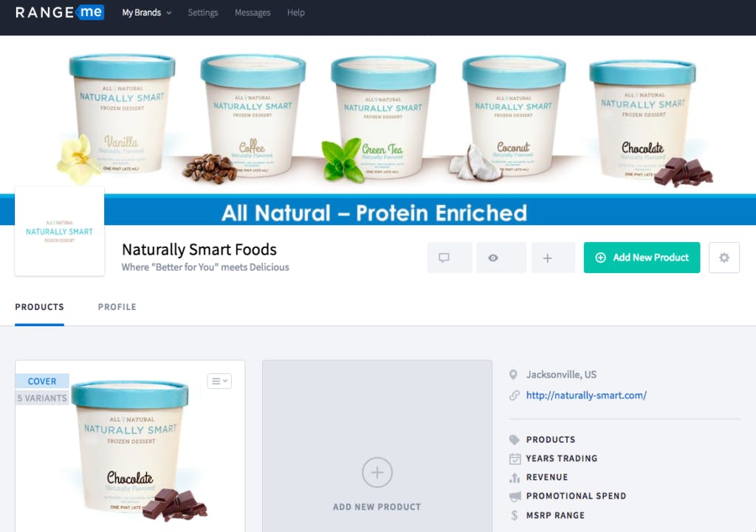Go to Help in the navigation bar
Viewport: 756px width, 532px height.
[x=296, y=13]
